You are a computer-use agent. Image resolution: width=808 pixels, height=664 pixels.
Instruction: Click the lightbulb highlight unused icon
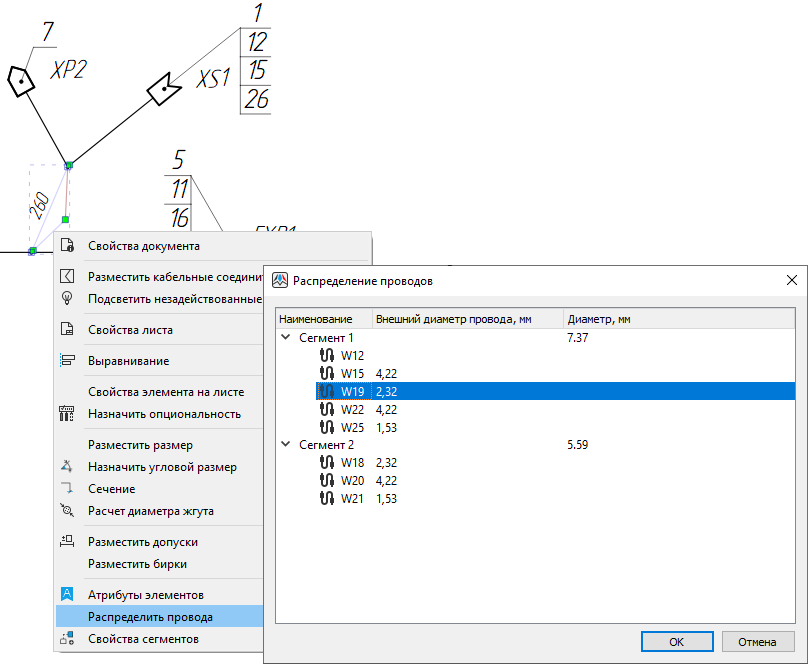point(68,298)
